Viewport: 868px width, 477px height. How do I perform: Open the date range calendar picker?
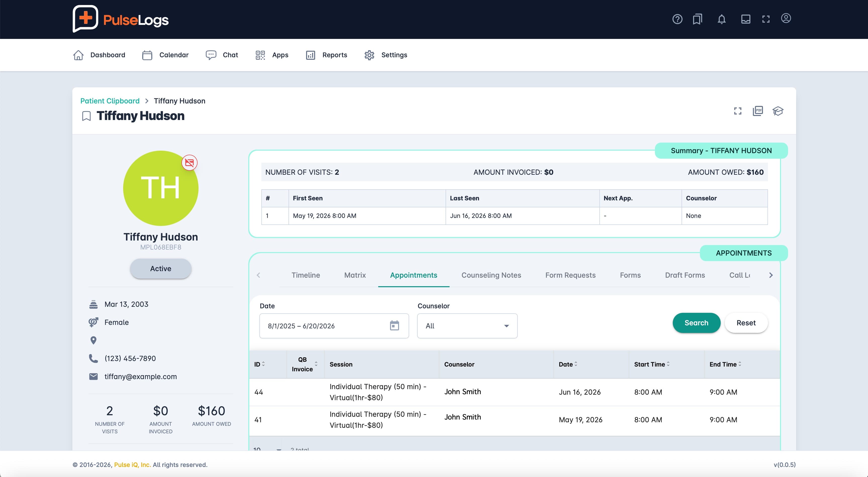pos(394,326)
